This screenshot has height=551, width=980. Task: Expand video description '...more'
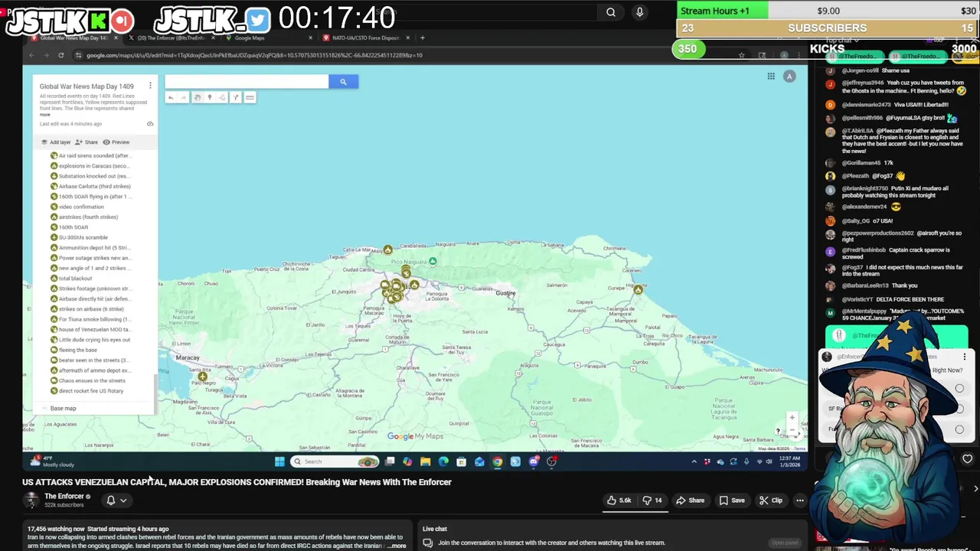pos(397,546)
